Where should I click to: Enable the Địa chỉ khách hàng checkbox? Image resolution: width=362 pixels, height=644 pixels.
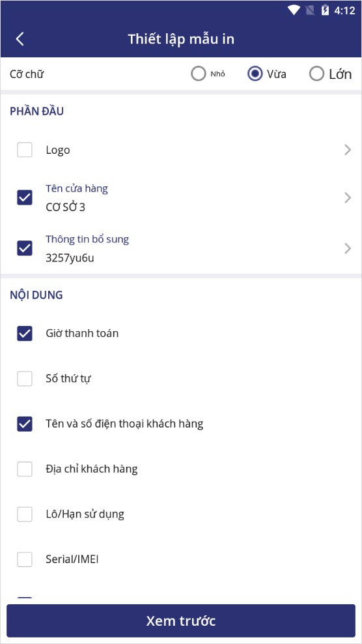(x=25, y=469)
